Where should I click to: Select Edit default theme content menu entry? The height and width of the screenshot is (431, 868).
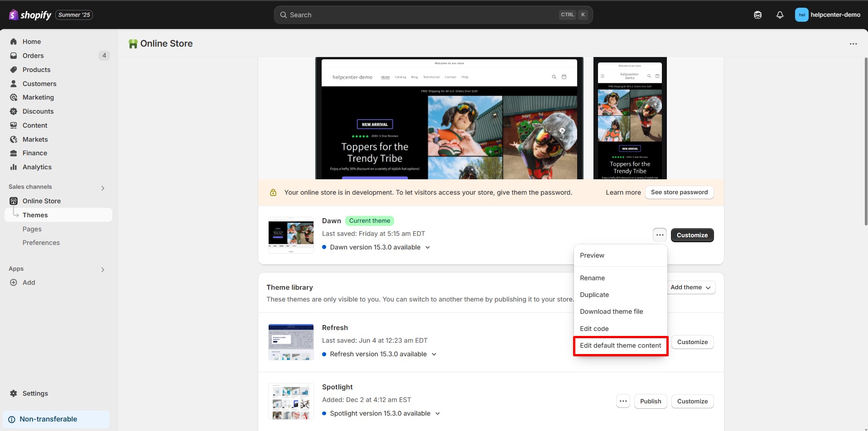point(620,345)
